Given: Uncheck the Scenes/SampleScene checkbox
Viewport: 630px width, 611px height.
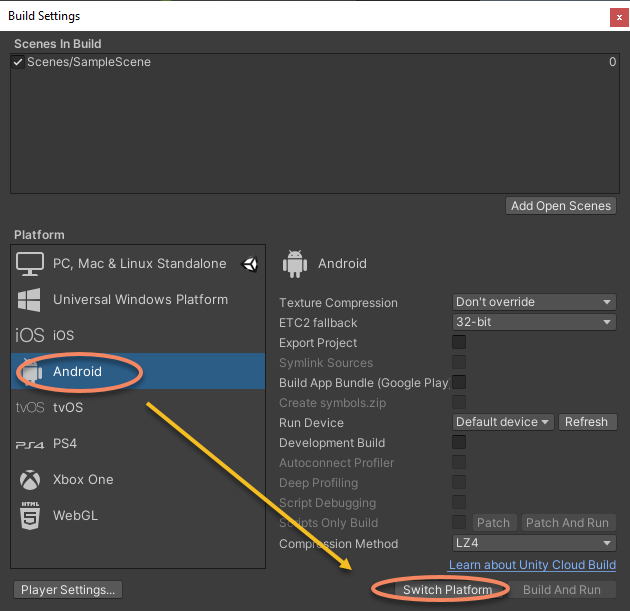Looking at the screenshot, I should click(18, 62).
